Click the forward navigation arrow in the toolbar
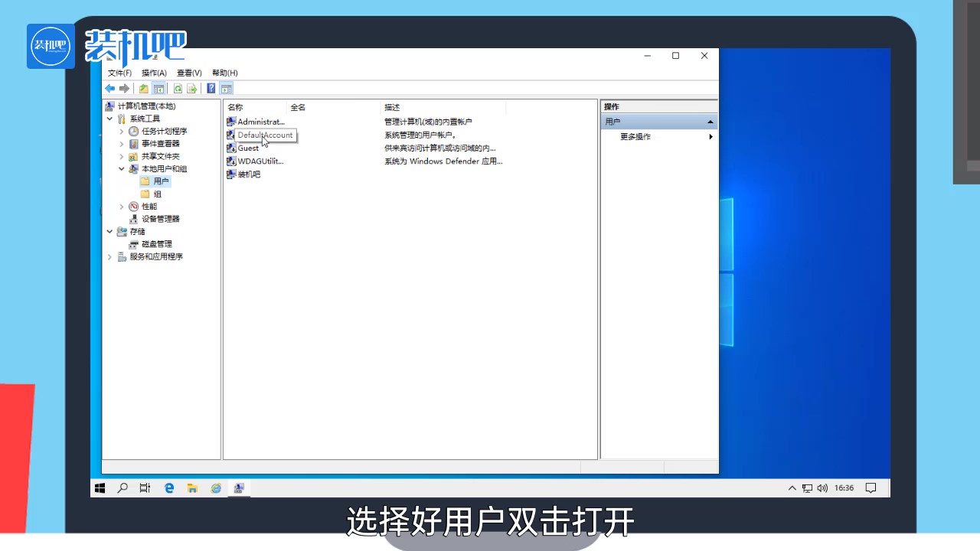980x551 pixels. point(124,88)
